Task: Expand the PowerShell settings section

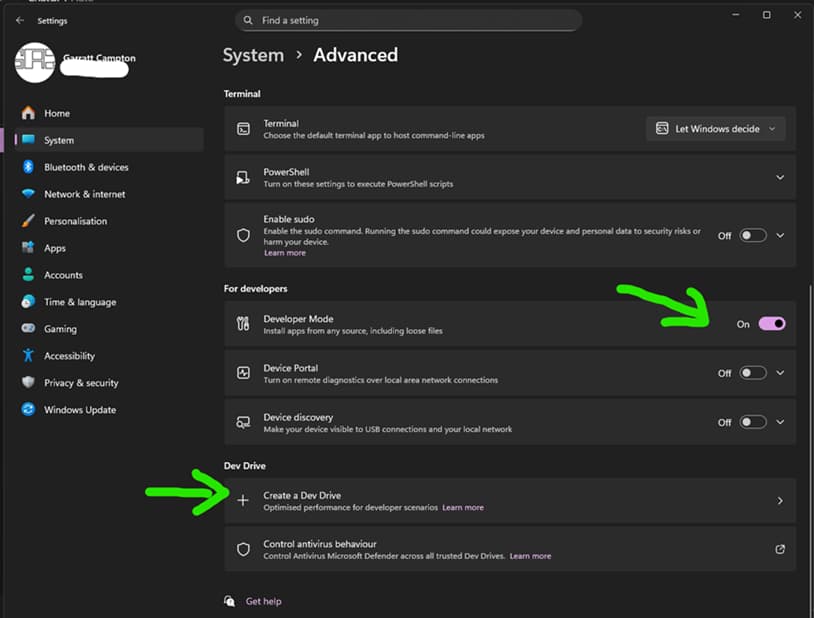Action: click(781, 176)
